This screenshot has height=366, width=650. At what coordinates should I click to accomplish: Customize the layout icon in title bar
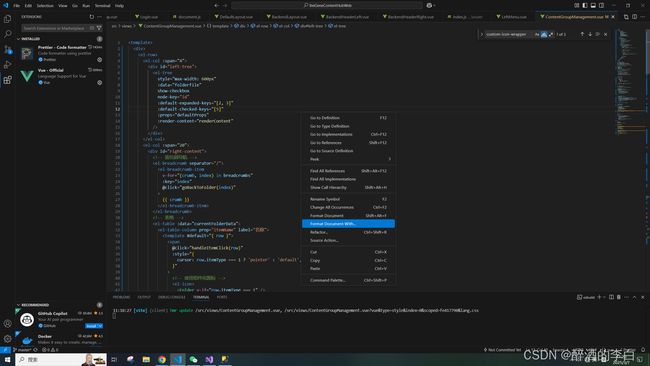point(577,5)
